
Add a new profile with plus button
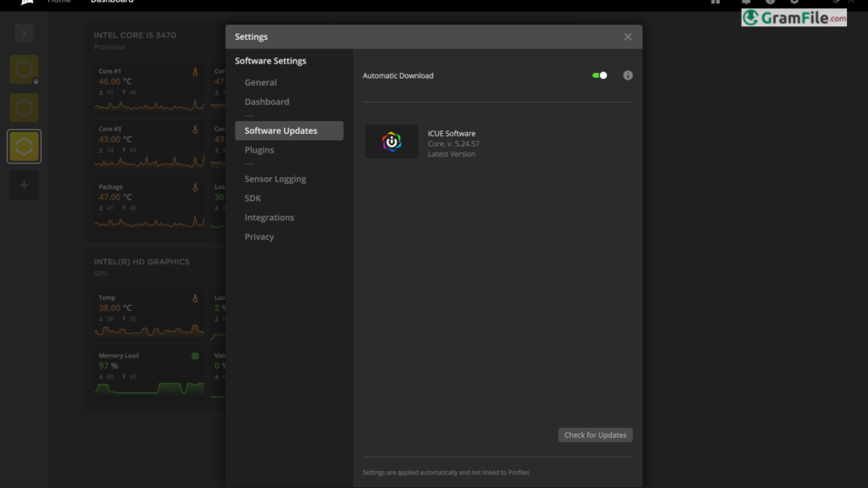(24, 186)
